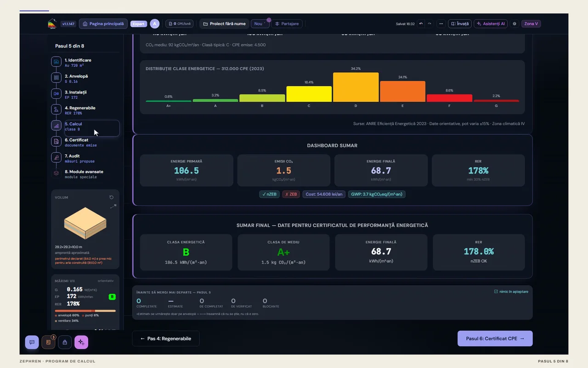Click the 'GWP: 3.7 kgCO₂eq/(m²·an)' tag
Image resolution: width=588 pixels, height=368 pixels.
[x=377, y=194]
